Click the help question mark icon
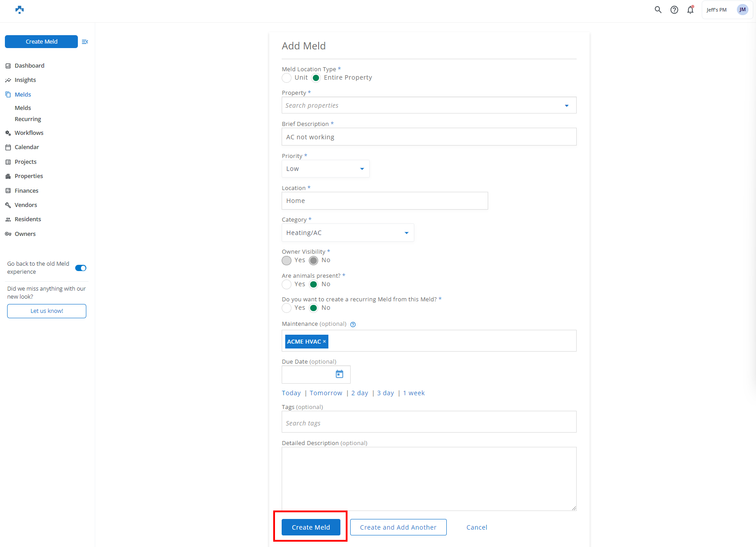The width and height of the screenshot is (756, 547). 674,10
